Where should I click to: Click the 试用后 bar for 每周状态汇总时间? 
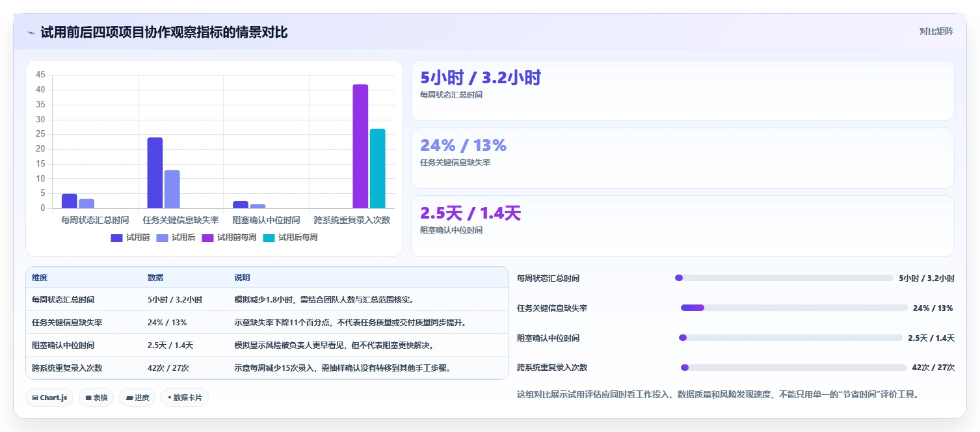coord(86,204)
